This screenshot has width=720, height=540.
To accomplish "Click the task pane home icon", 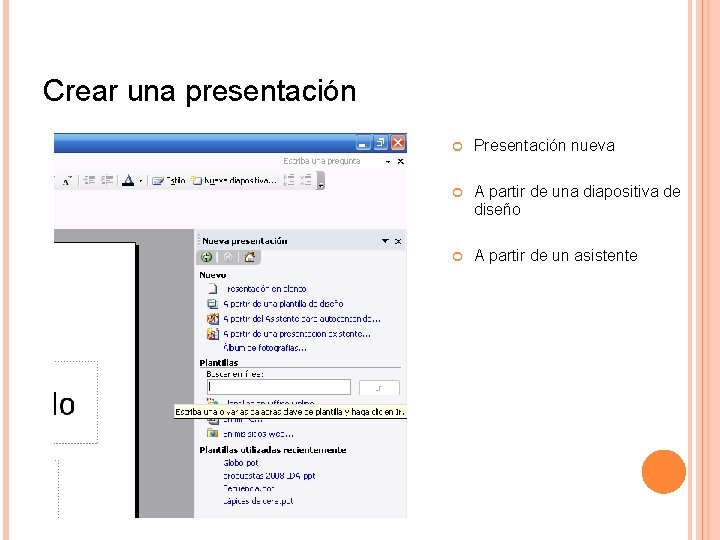I will coord(250,257).
